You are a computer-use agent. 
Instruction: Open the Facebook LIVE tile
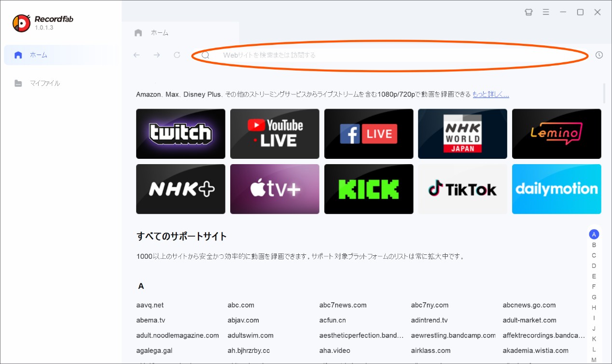(369, 134)
